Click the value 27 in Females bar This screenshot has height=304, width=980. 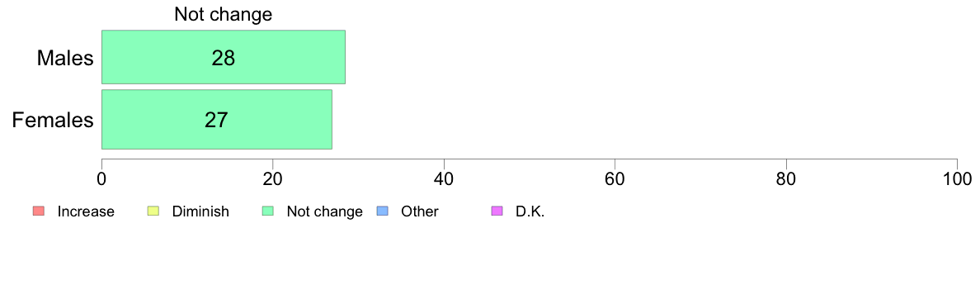tap(216, 120)
